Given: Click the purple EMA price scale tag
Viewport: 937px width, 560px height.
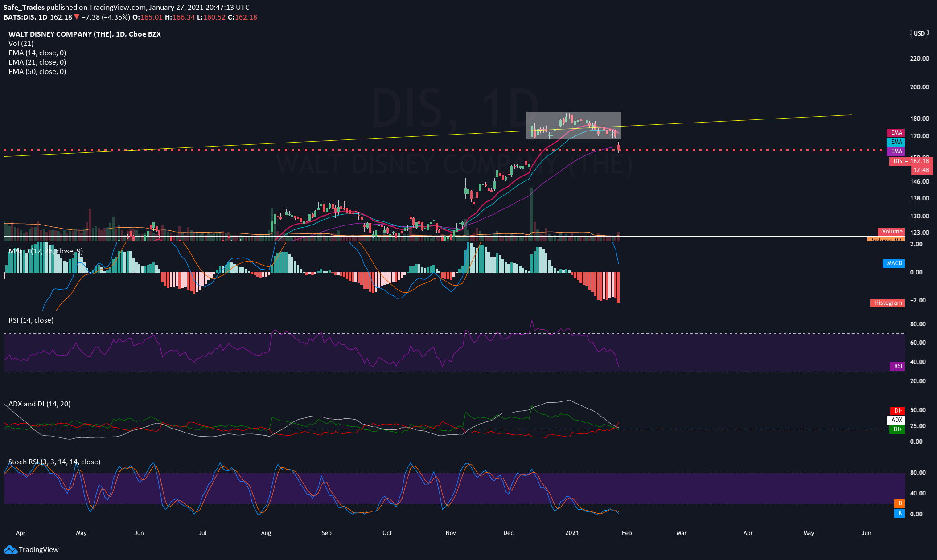Looking at the screenshot, I should (x=896, y=151).
